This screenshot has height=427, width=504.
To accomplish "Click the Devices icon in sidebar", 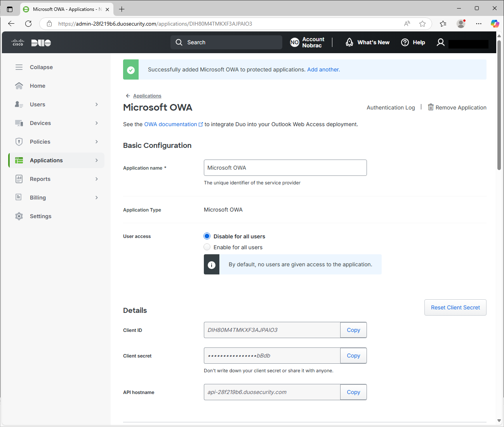I will pos(19,123).
